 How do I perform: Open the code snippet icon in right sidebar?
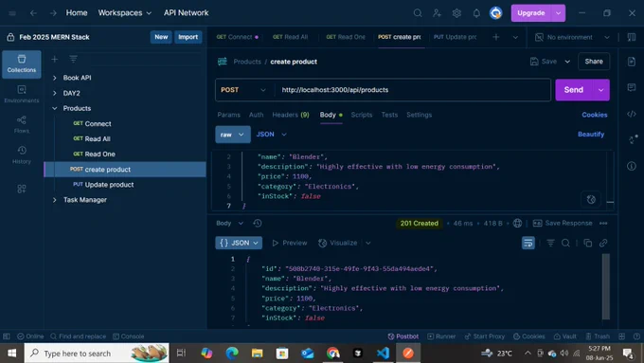coord(632,114)
